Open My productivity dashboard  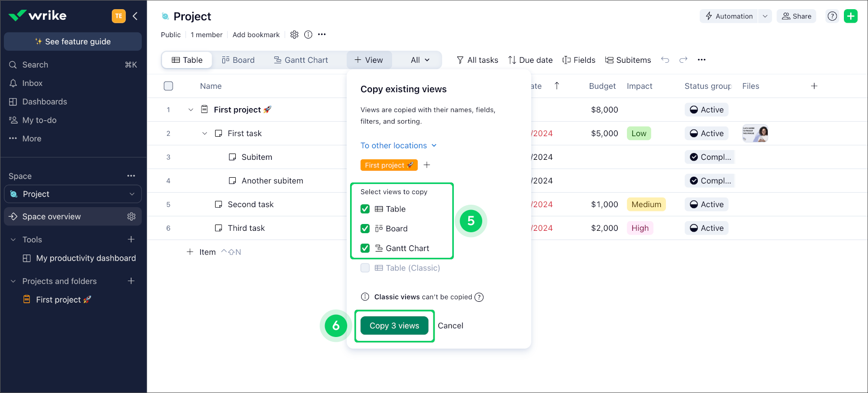click(80, 258)
